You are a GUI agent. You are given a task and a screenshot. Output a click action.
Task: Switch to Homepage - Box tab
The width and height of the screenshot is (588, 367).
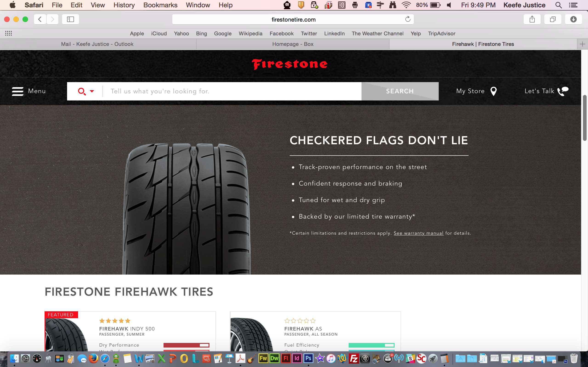[293, 44]
